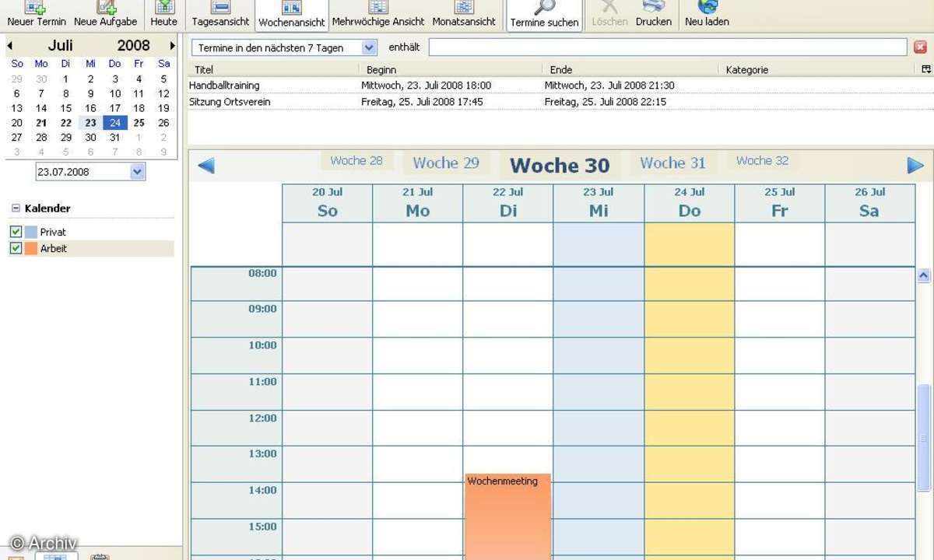The width and height of the screenshot is (934, 560).
Task: Sort events by Titel column
Action: (275, 69)
